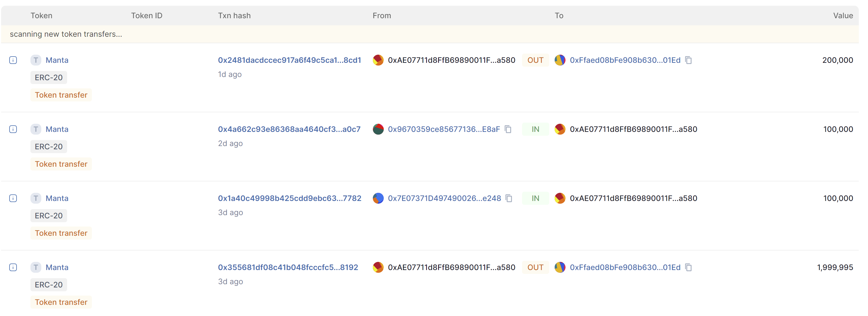The height and width of the screenshot is (316, 868).
Task: Open the Manta token page from third row
Action: click(57, 198)
